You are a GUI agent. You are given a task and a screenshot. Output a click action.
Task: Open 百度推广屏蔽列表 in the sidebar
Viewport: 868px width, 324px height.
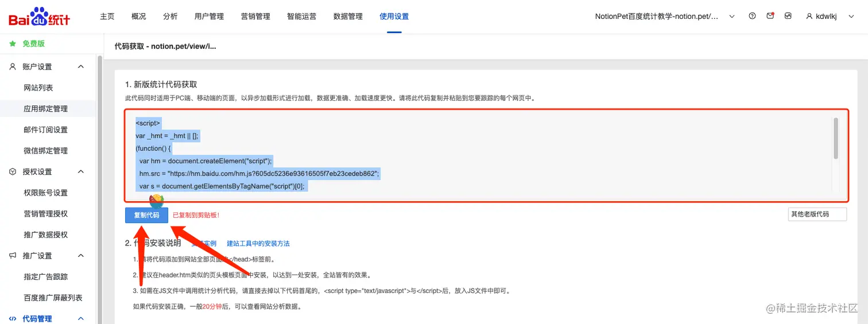53,298
